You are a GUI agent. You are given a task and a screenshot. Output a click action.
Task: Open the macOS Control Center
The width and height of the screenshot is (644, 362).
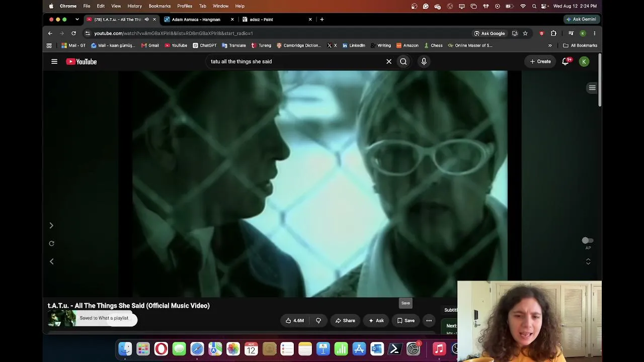coord(544,6)
